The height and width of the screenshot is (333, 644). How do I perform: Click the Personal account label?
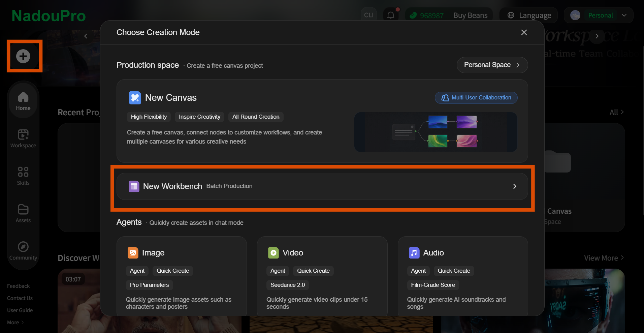[x=601, y=16]
